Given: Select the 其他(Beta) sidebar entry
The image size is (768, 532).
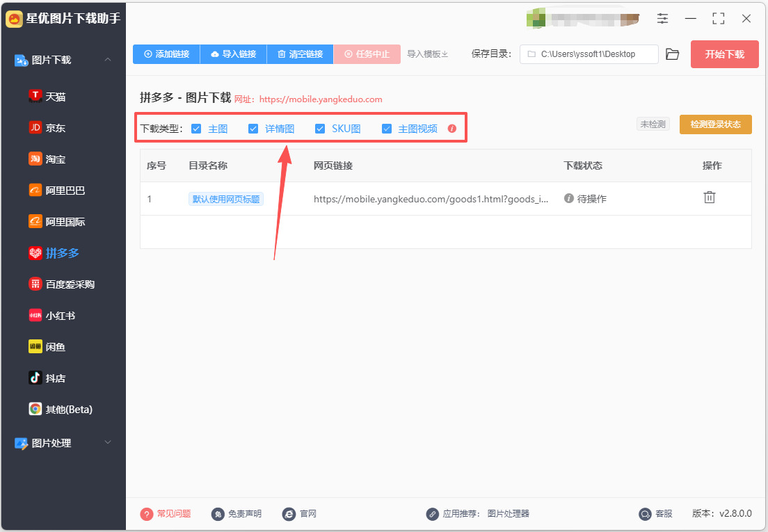Looking at the screenshot, I should (x=61, y=409).
